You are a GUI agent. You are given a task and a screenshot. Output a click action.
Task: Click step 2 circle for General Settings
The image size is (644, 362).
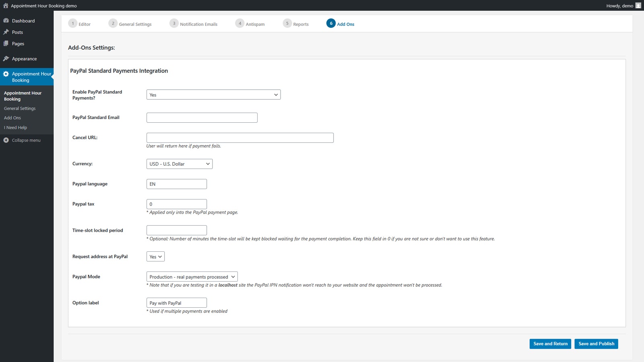(x=113, y=23)
